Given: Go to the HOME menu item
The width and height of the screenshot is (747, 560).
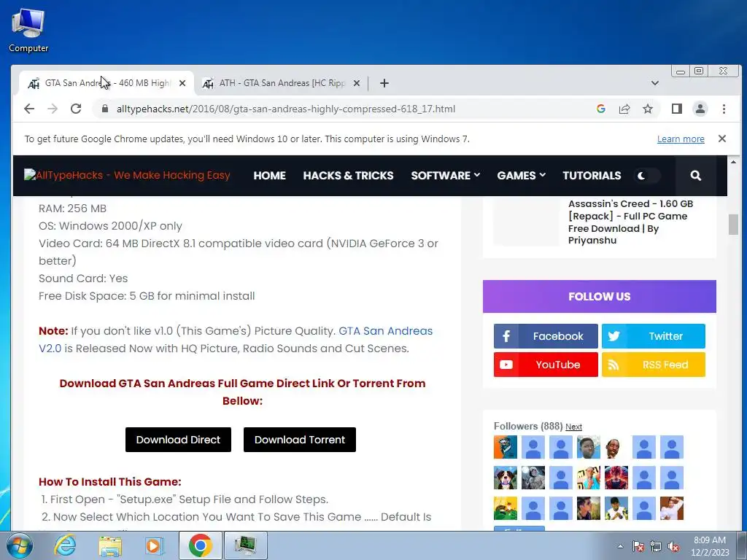Looking at the screenshot, I should tap(269, 176).
